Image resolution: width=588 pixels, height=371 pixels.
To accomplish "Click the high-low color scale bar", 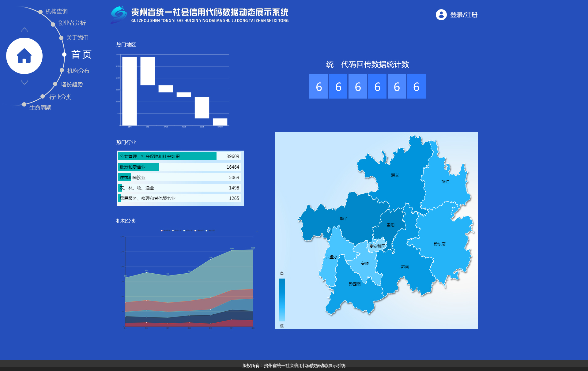I will pos(281,300).
